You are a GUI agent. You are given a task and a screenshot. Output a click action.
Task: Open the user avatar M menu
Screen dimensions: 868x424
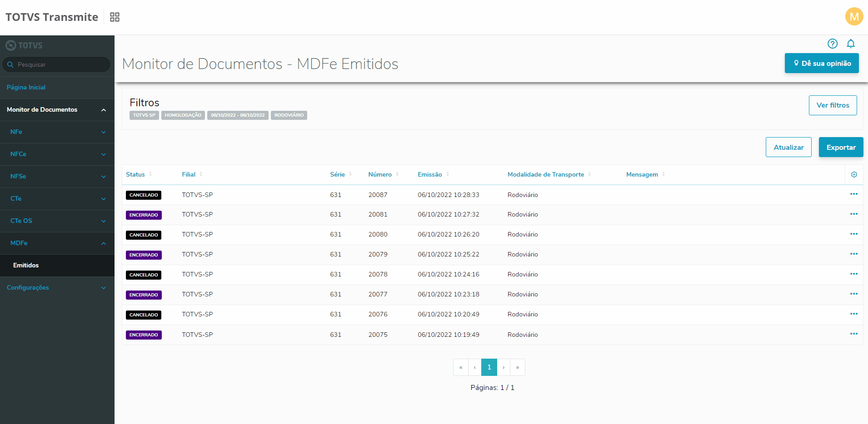click(x=854, y=17)
